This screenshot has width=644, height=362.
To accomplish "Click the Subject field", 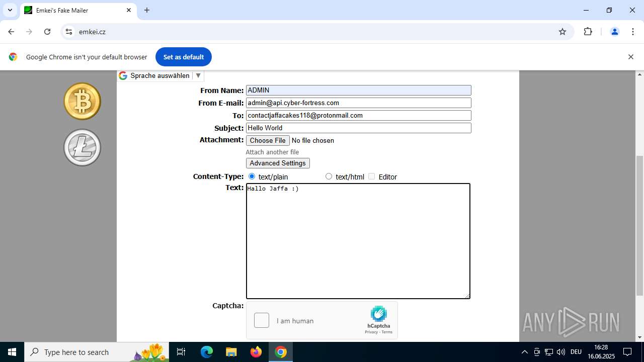I will [358, 128].
